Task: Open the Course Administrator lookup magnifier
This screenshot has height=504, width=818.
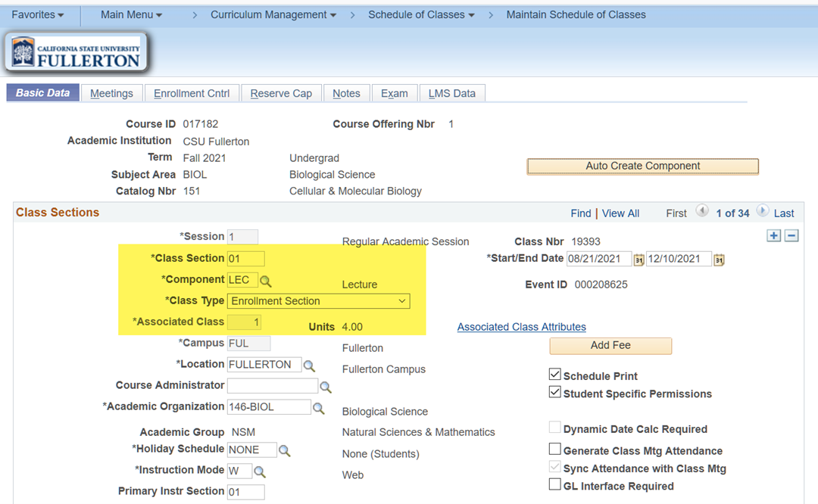Action: pyautogui.click(x=326, y=387)
